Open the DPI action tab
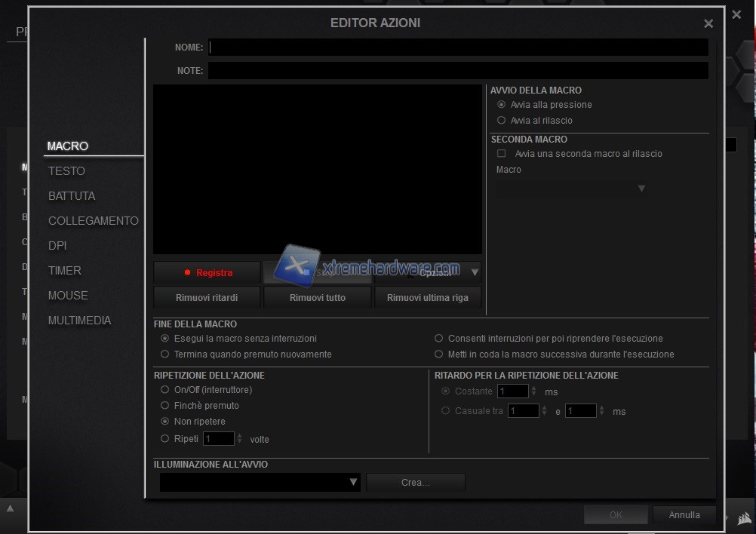756x534 pixels. point(57,246)
